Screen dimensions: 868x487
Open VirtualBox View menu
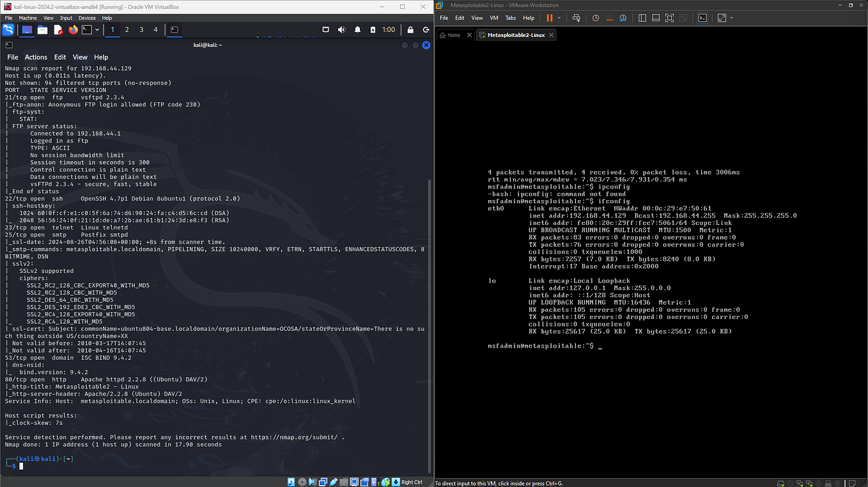[49, 18]
